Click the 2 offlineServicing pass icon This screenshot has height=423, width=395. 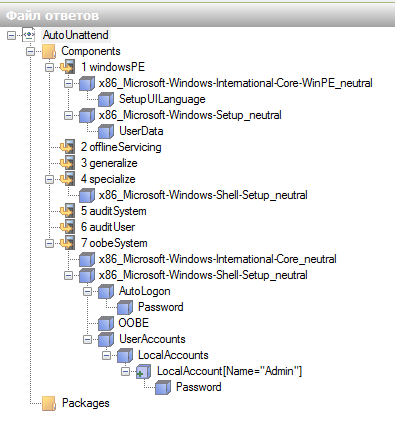68,147
